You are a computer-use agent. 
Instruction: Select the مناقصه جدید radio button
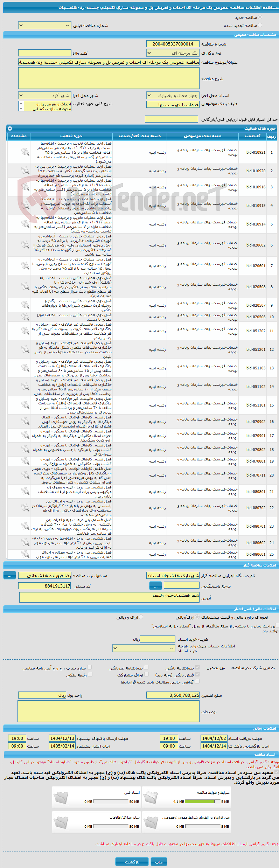260,17
